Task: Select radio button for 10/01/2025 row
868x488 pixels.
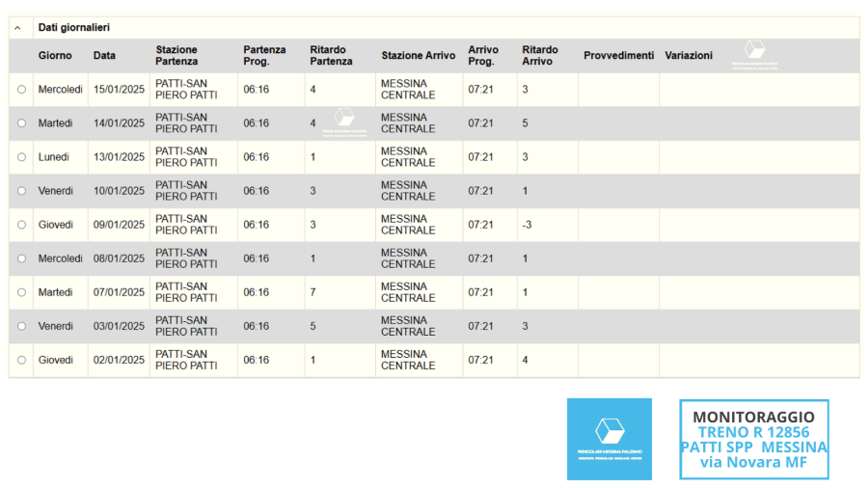Action: [x=22, y=191]
